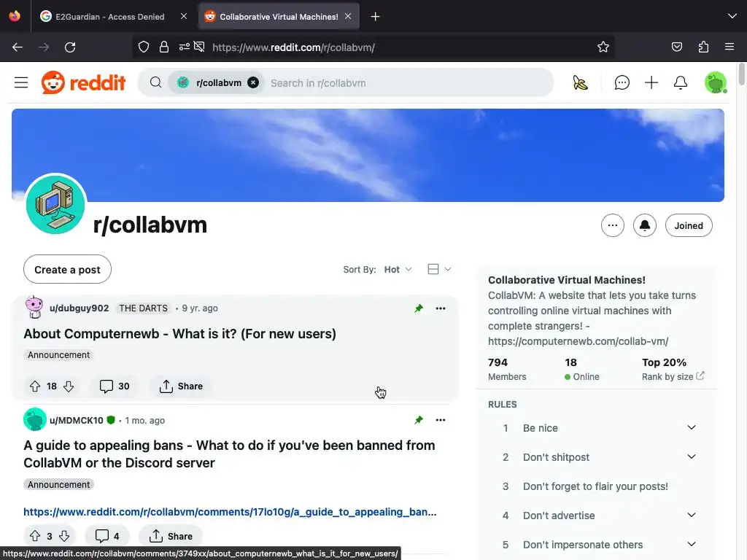Open the card view layout dropdown
This screenshot has height=560, width=747.
click(439, 270)
